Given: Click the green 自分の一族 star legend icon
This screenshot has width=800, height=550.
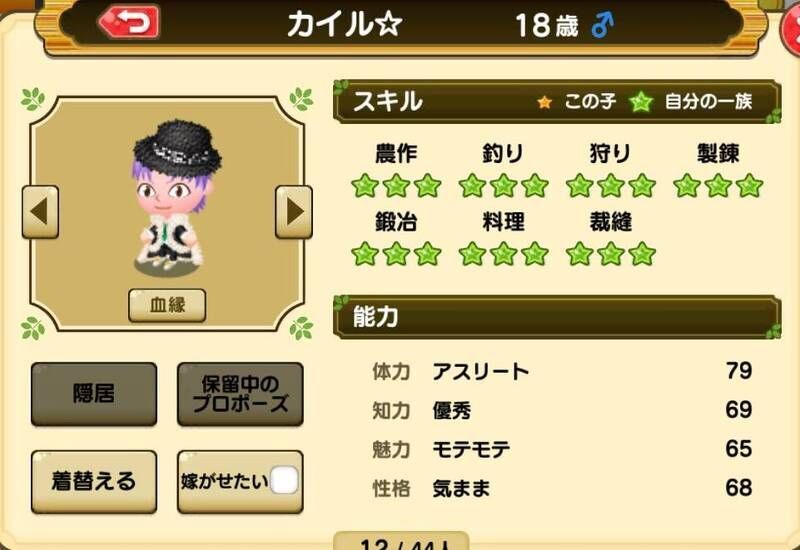Looking at the screenshot, I should pos(641,102).
